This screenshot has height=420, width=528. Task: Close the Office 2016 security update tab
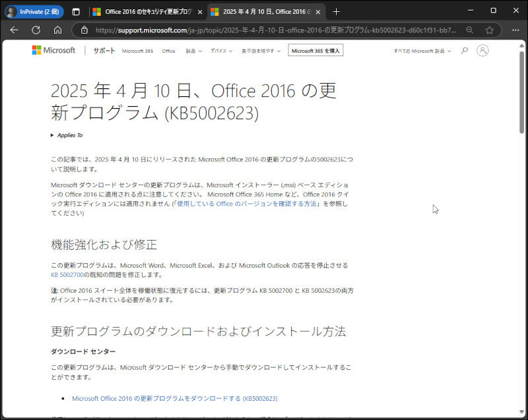tap(200, 12)
